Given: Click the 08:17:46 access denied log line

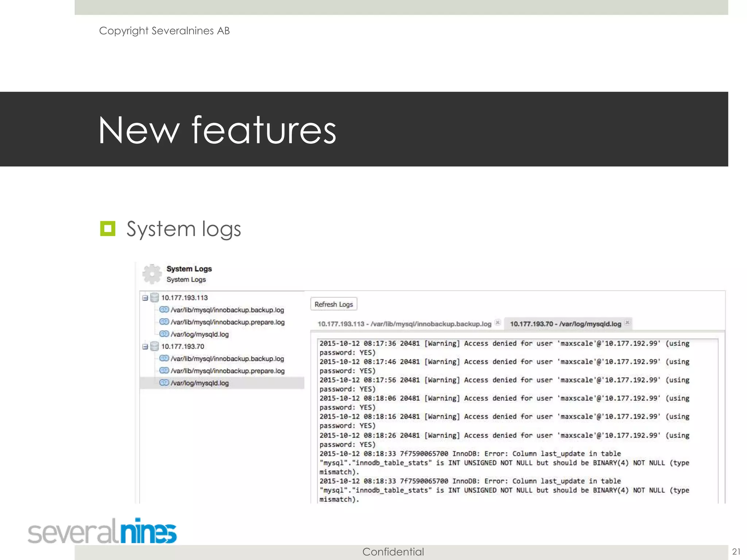Looking at the screenshot, I should click(x=504, y=366).
